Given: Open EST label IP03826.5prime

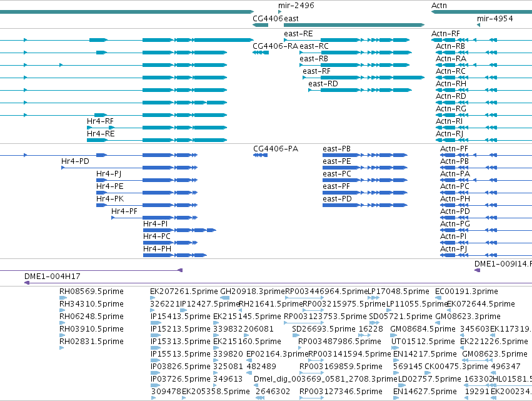Looking at the screenshot, I should (180, 367).
